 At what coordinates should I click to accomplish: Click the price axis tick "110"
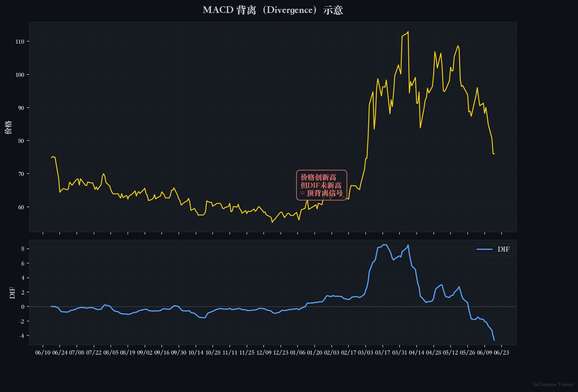(x=20, y=42)
